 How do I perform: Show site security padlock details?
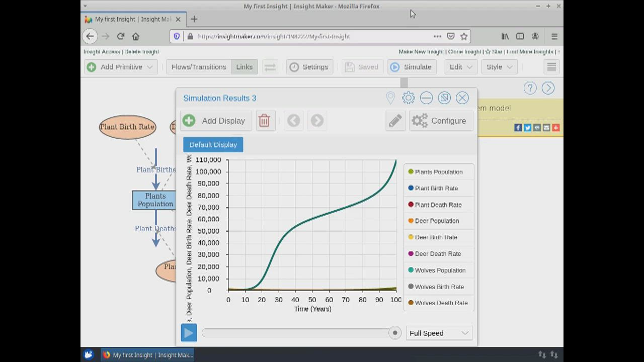coord(190,36)
